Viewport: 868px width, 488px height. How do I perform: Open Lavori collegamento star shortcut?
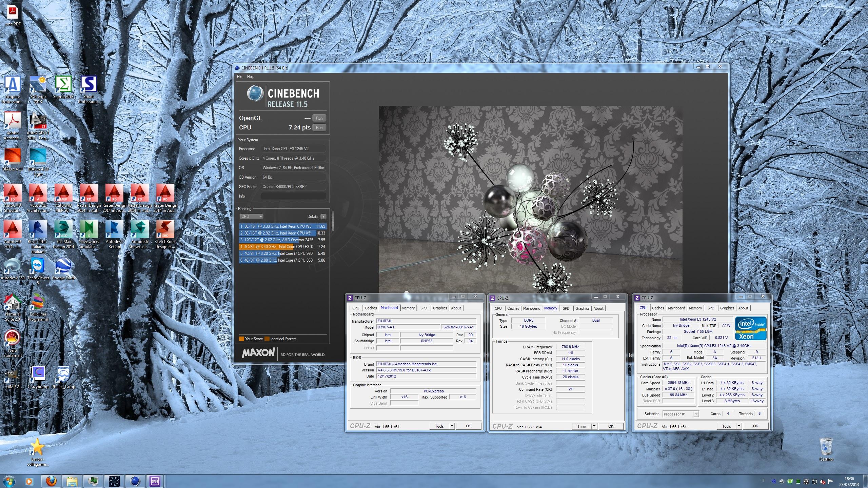tap(37, 452)
